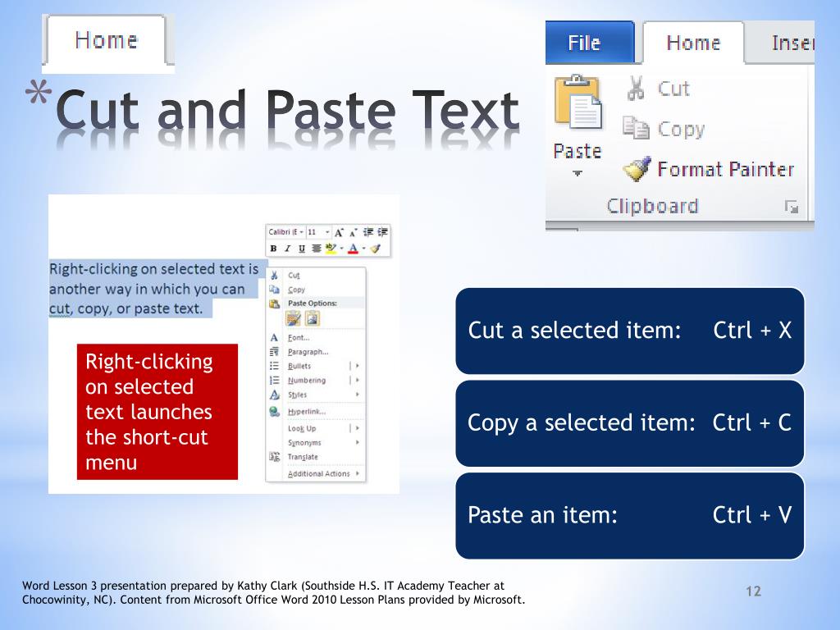Viewport: 840px width, 630px height.
Task: Click Shrink Font in the mini toolbar
Action: pyautogui.click(x=353, y=233)
